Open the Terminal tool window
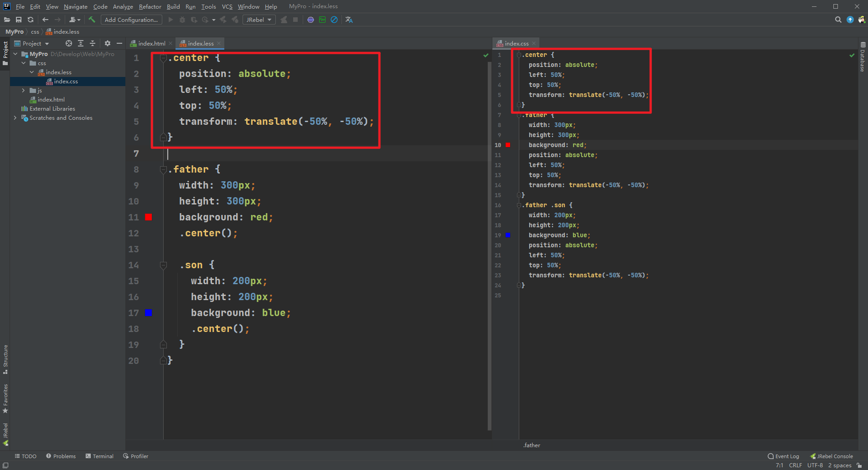868x470 pixels. click(99, 456)
